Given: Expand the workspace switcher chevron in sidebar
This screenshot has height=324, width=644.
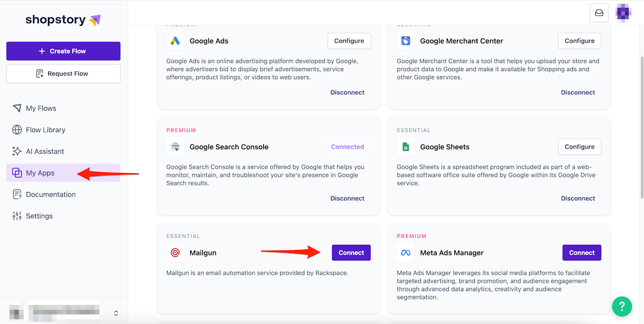Looking at the screenshot, I should coord(116,313).
